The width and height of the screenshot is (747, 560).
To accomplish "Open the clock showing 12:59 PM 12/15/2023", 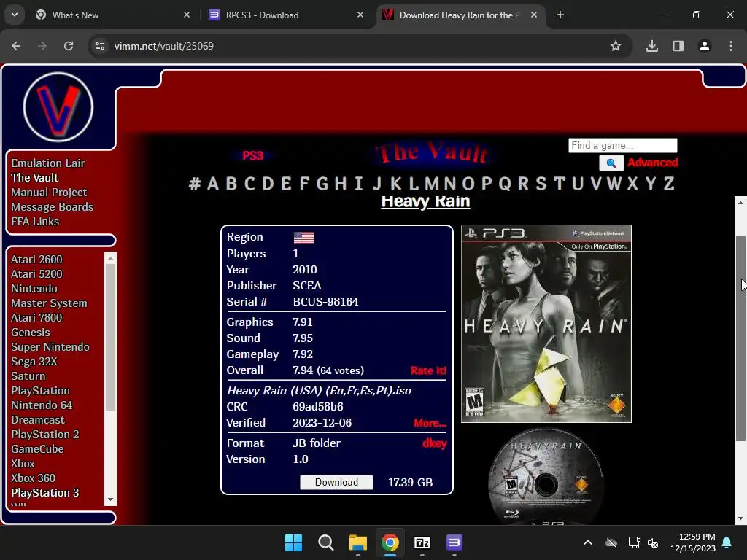I will 693,542.
